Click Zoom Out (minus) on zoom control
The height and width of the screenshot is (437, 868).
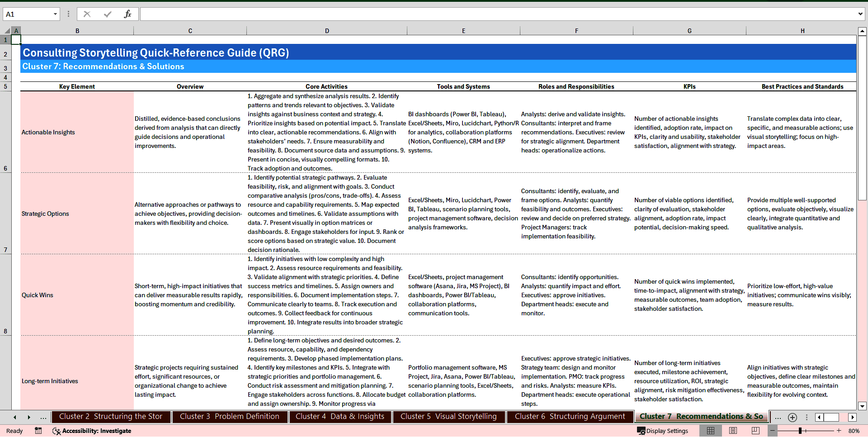[x=773, y=431]
